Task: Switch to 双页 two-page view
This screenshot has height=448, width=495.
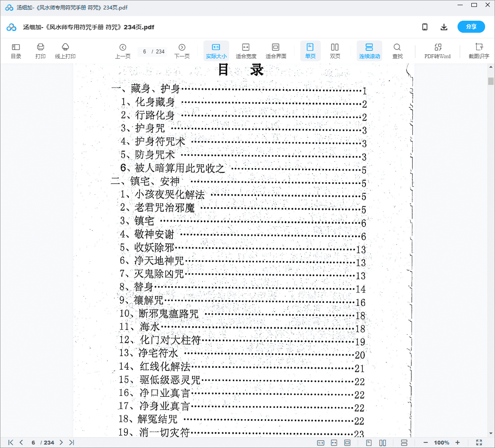Action: (335, 51)
